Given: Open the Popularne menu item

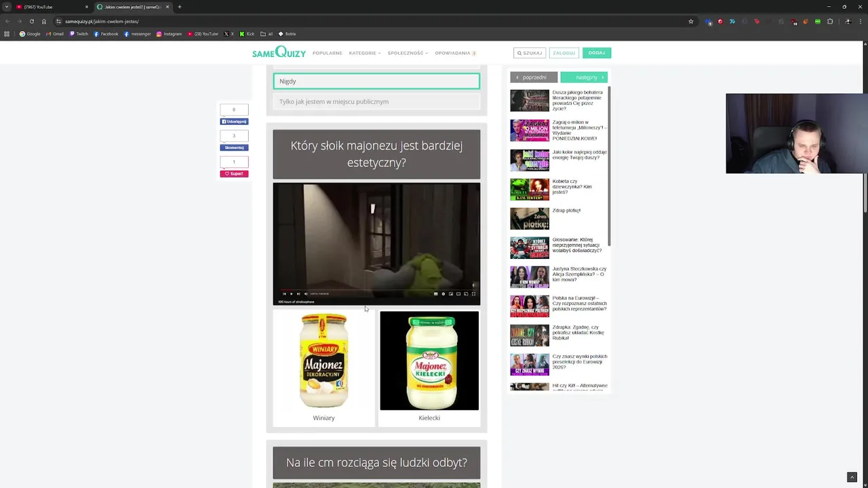Looking at the screenshot, I should point(327,53).
